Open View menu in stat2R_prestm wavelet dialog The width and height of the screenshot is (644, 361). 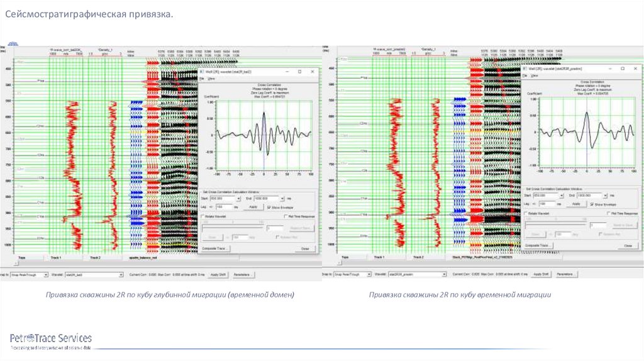pyautogui.click(x=533, y=75)
